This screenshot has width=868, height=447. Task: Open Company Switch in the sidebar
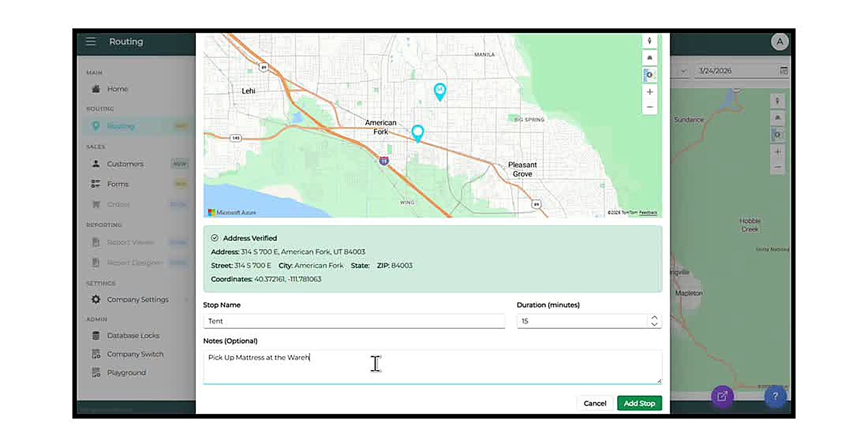click(136, 354)
